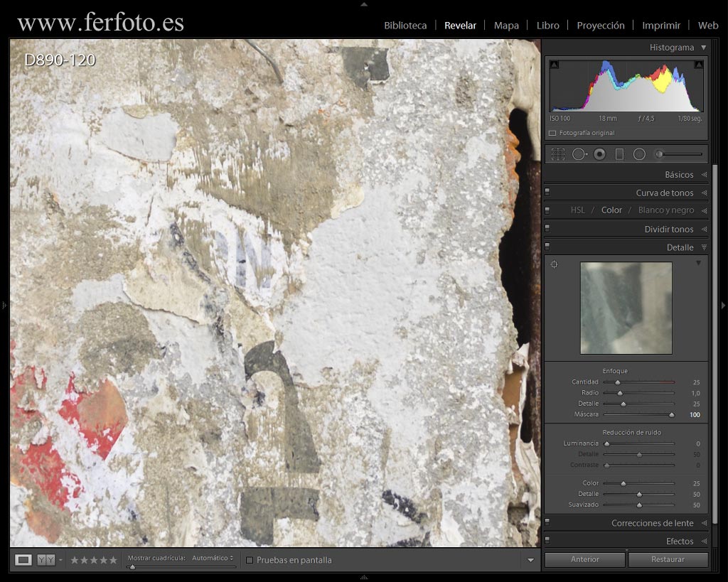Collapse detail preview with its triangle

[698, 263]
